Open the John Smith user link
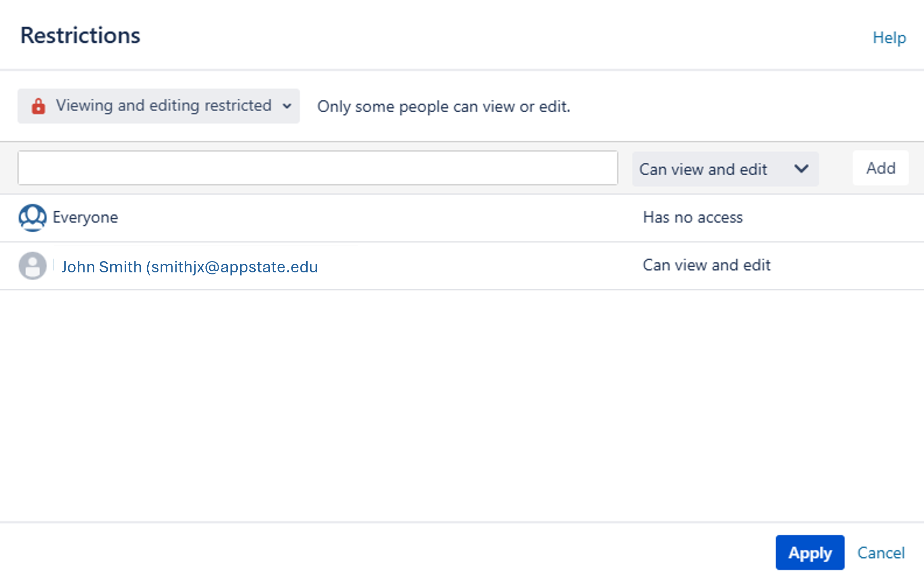Viewport: 924px width, 577px height. (189, 267)
